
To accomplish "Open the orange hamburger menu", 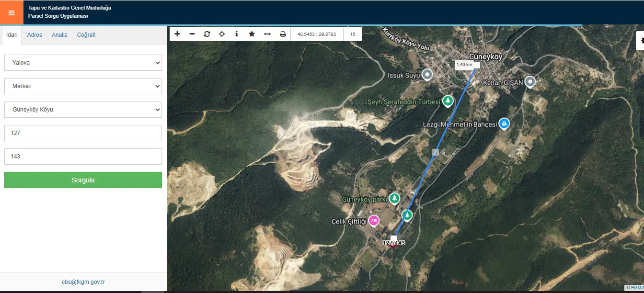I will (x=11, y=12).
